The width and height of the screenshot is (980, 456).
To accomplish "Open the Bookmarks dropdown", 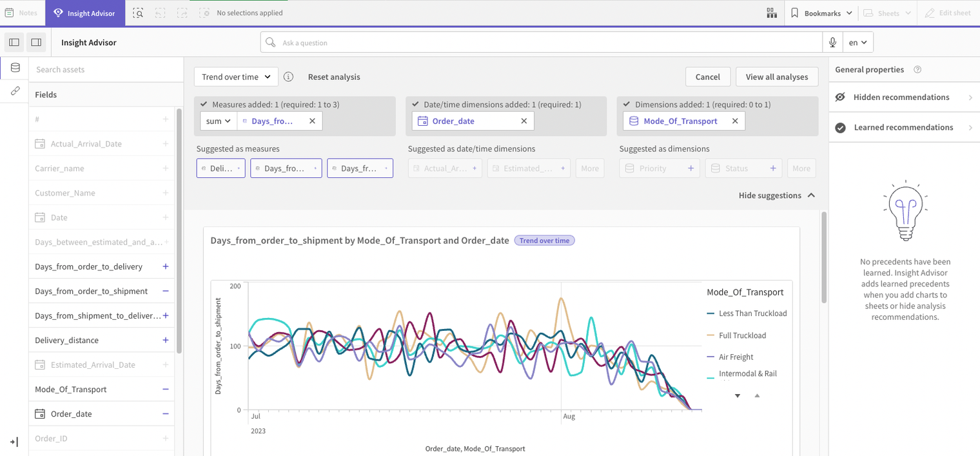I will pyautogui.click(x=821, y=13).
